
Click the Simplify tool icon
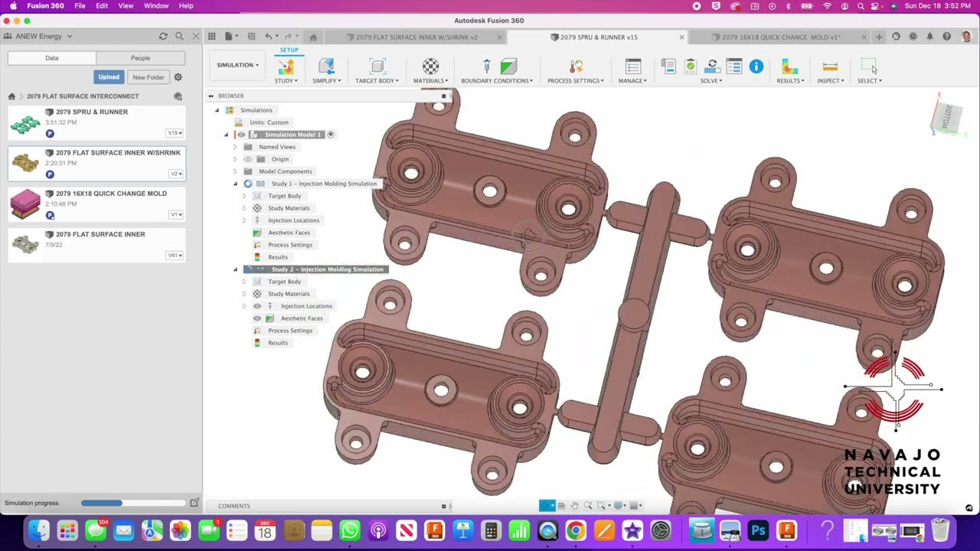[326, 67]
